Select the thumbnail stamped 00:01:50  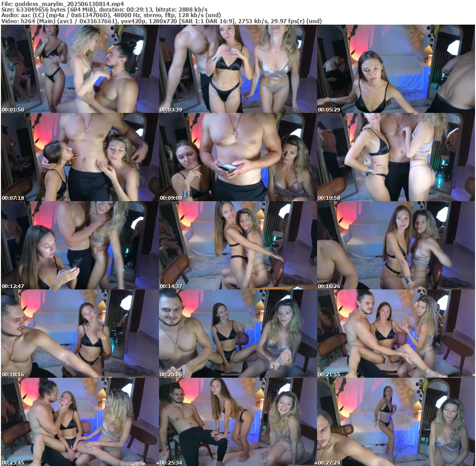[80, 69]
